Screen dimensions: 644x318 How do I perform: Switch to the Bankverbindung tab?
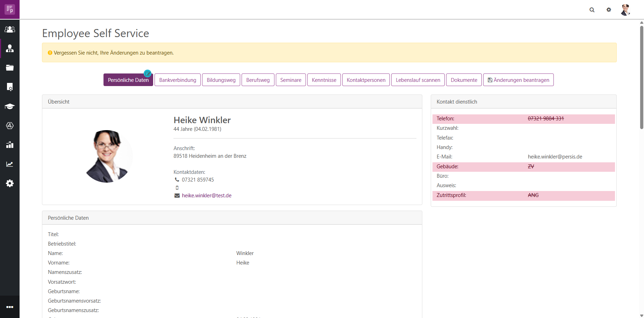click(178, 80)
